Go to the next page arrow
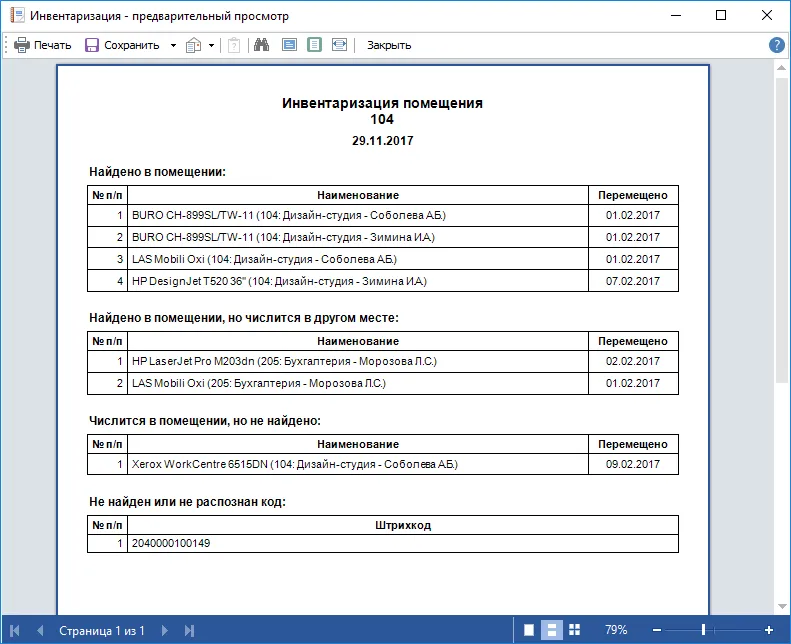Viewport: 791px width, 644px height. [164, 630]
